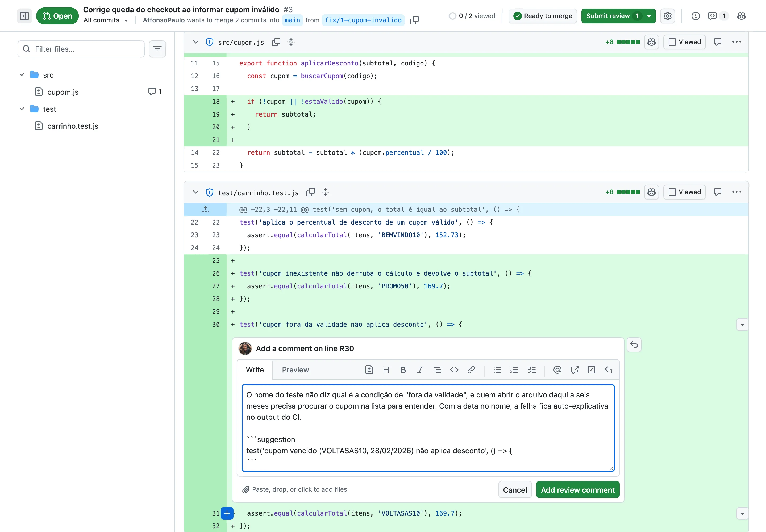
Task: Open file filter options icon
Action: click(x=157, y=49)
